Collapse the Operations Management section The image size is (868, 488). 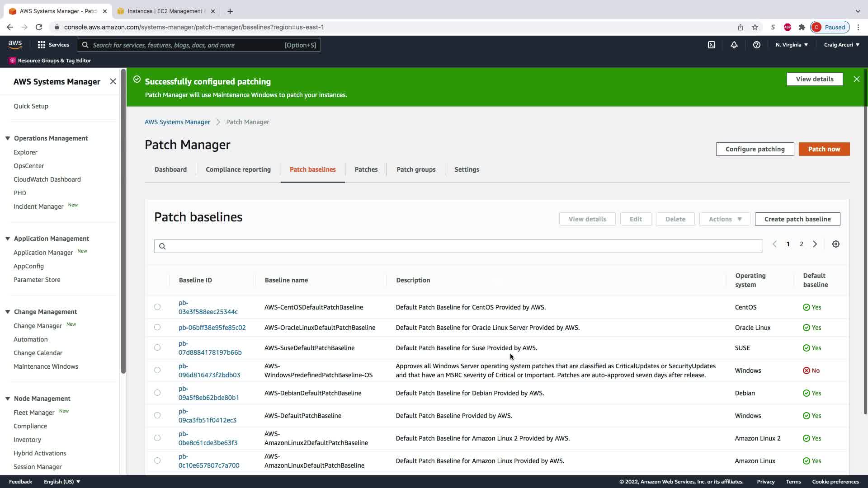point(8,138)
